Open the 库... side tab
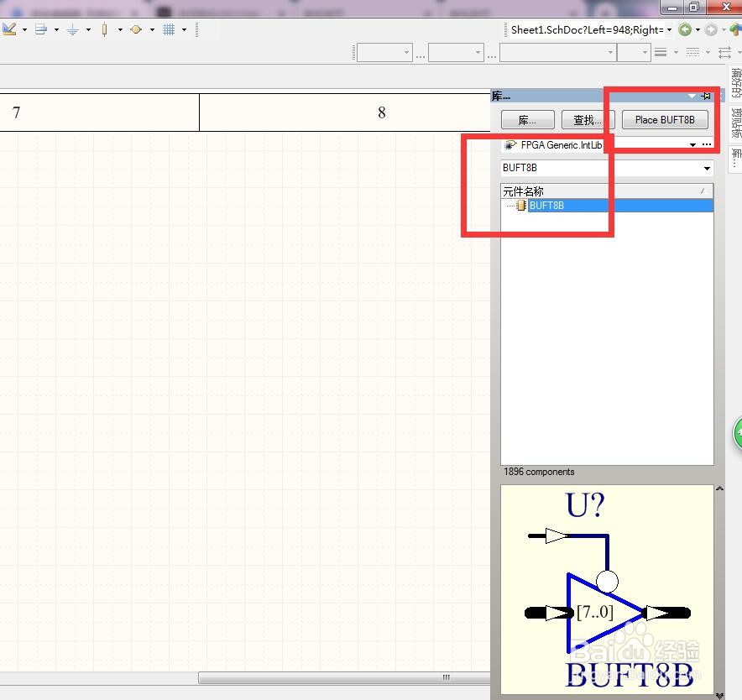This screenshot has width=742, height=700. 735,158
